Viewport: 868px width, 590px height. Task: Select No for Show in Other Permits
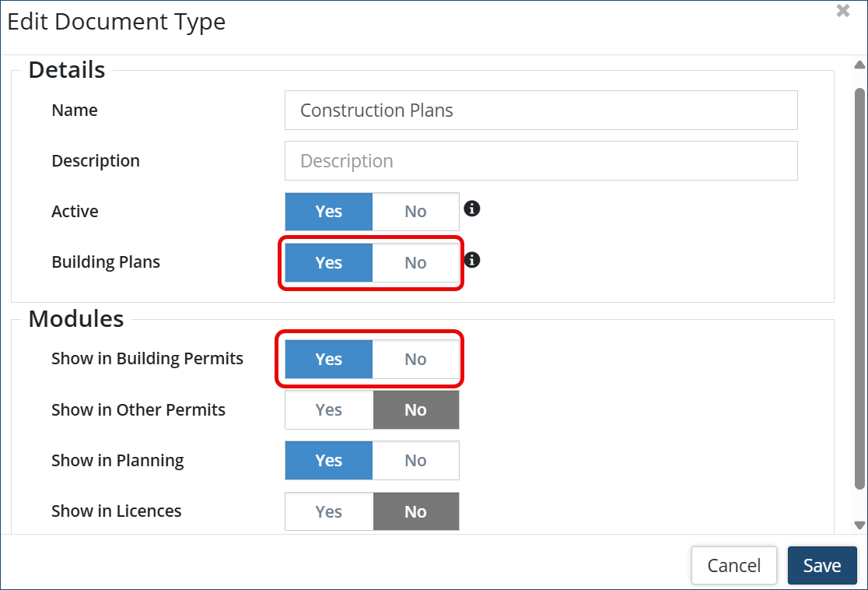coord(415,410)
